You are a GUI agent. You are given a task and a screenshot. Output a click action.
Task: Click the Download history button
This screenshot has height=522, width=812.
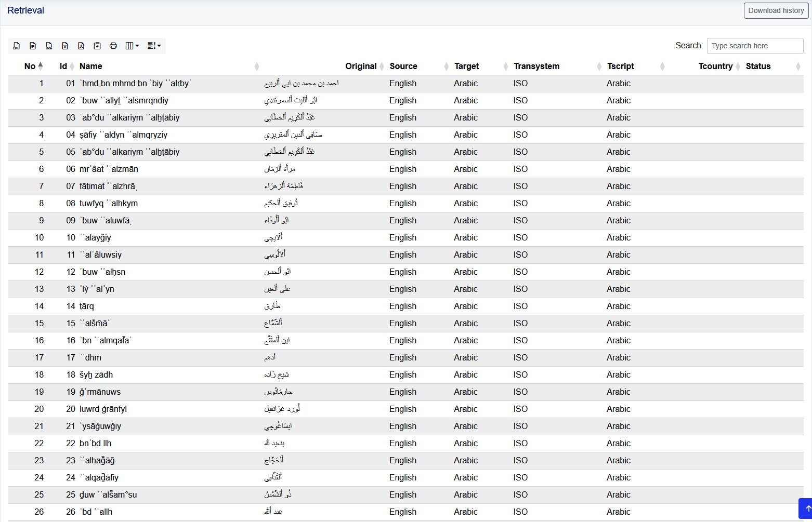tap(776, 10)
